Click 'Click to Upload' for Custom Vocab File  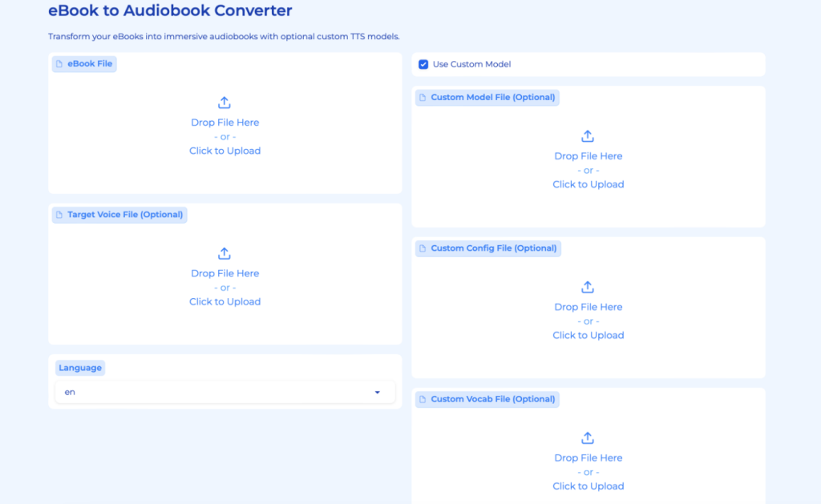tap(588, 486)
